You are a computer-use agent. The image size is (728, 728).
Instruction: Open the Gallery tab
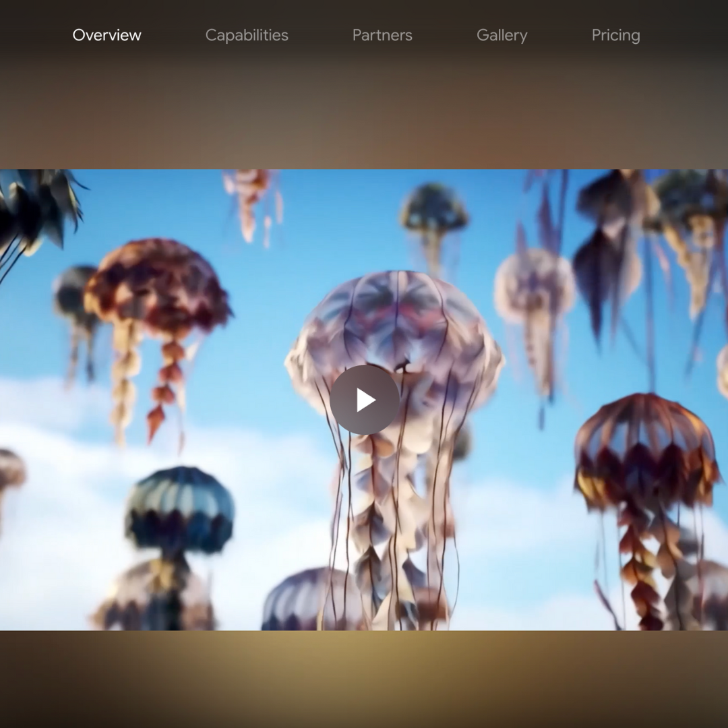coord(502,35)
